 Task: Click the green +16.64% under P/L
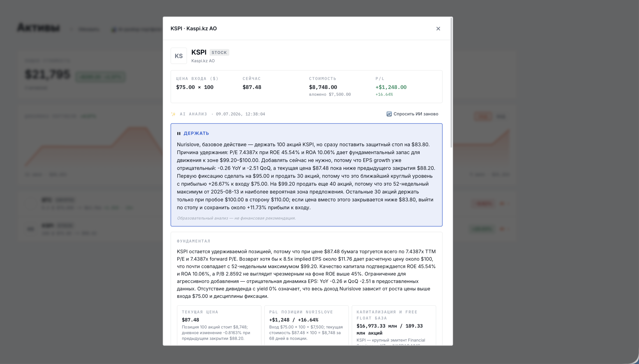[x=384, y=94]
